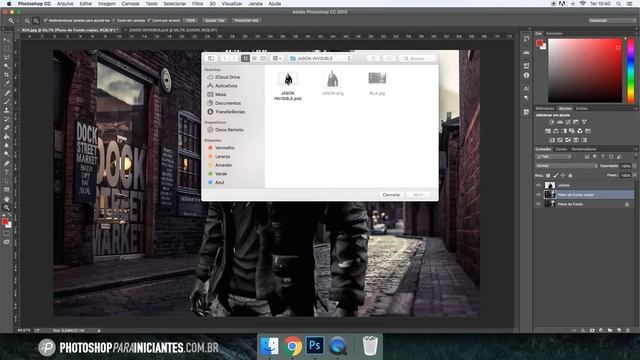Click the lock all icon in Layers panel
The width and height of the screenshot is (640, 360).
coord(570,176)
